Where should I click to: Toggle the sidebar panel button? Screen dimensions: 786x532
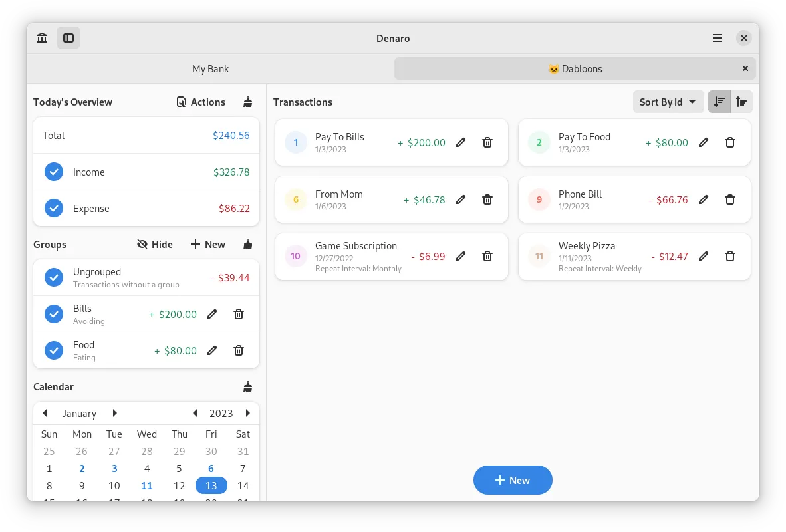(x=68, y=38)
